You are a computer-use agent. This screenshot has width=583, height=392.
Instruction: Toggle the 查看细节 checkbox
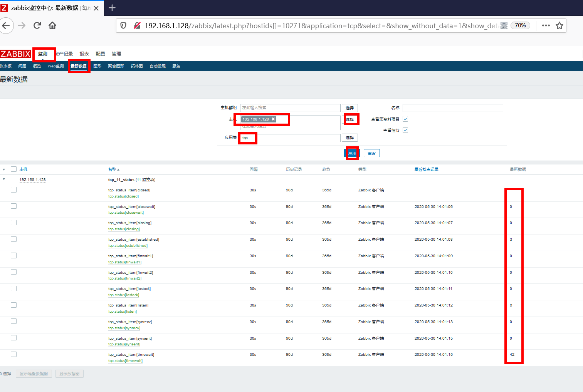[x=405, y=130]
